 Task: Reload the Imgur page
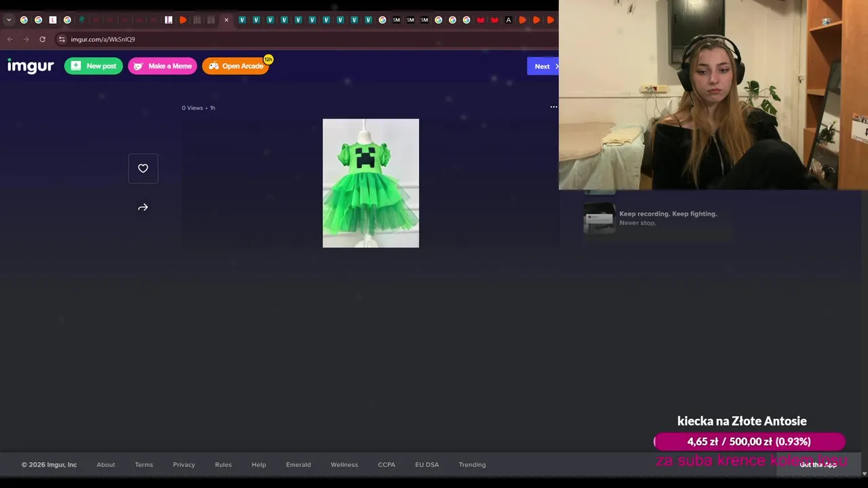(42, 39)
